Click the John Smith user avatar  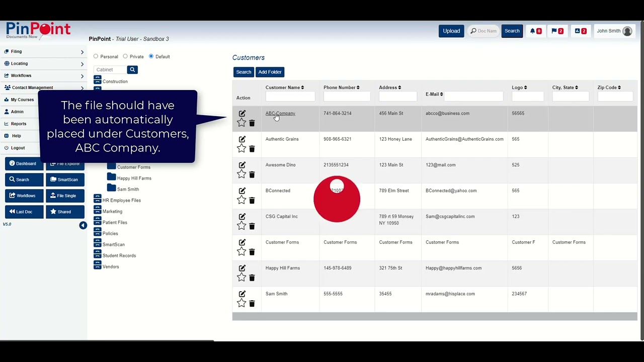point(627,31)
